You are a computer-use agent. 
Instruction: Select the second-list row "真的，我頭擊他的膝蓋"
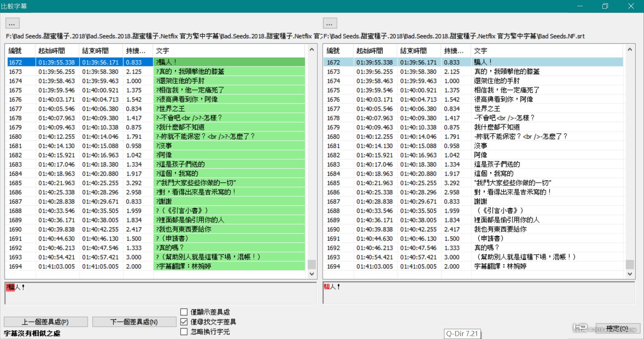[x=474, y=72]
